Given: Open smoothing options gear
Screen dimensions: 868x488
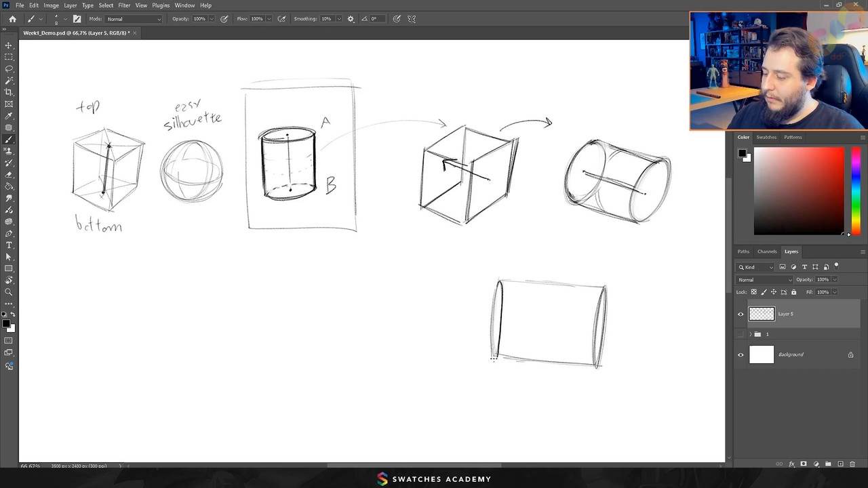Looking at the screenshot, I should click(351, 19).
